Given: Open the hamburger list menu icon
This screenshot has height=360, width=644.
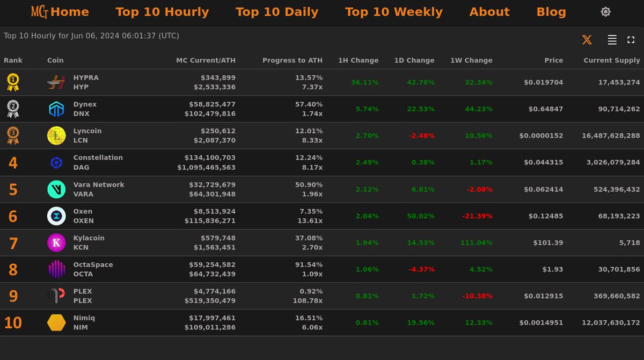Looking at the screenshot, I should point(612,40).
